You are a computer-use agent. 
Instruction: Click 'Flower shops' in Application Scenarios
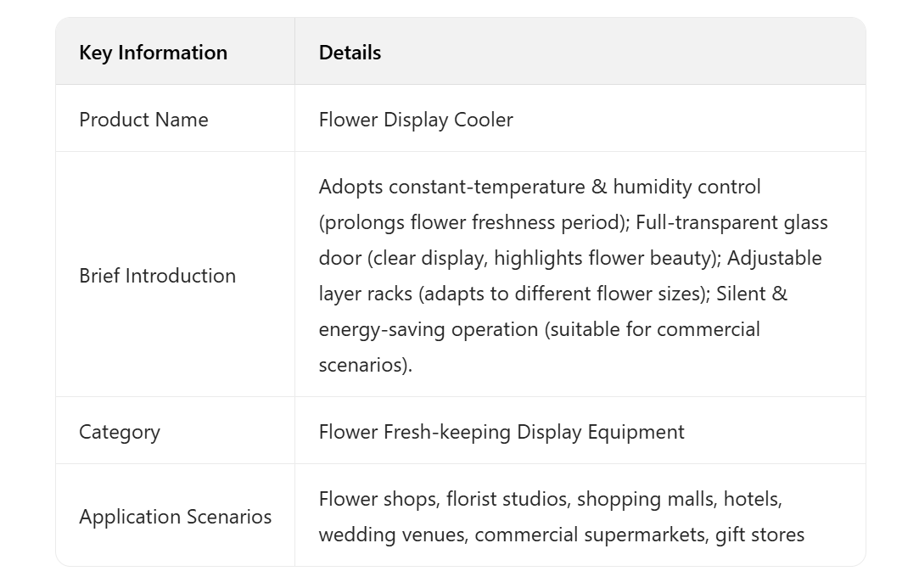pyautogui.click(x=379, y=499)
